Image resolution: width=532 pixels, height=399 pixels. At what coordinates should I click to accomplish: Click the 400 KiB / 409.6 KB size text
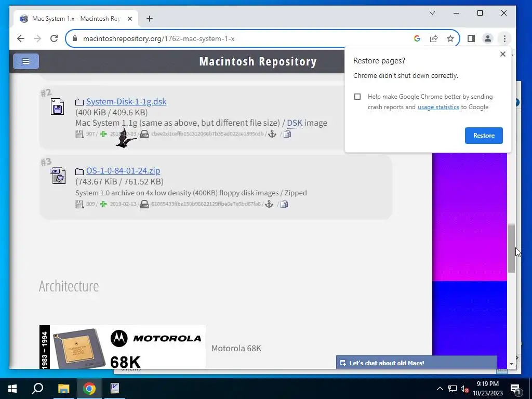(112, 112)
